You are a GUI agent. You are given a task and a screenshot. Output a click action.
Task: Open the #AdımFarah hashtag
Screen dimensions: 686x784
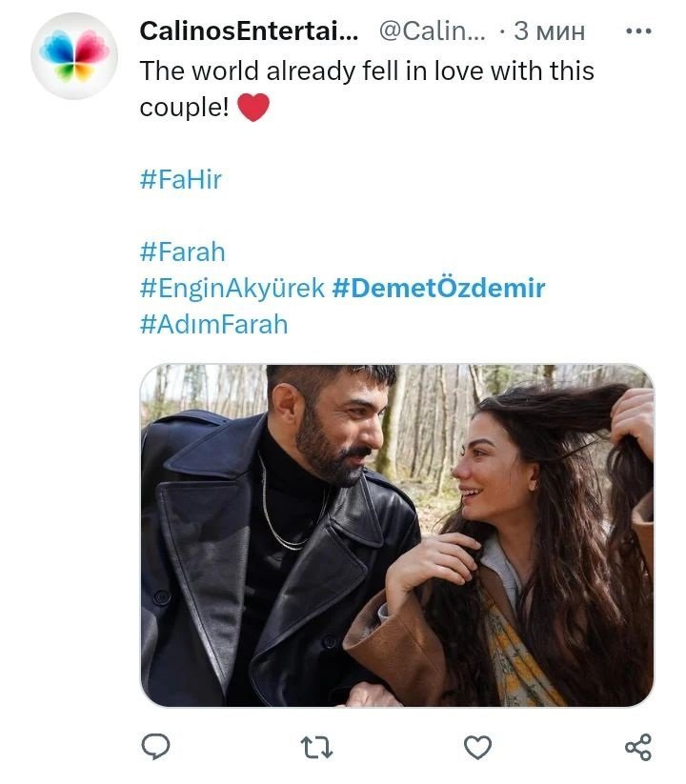click(213, 325)
